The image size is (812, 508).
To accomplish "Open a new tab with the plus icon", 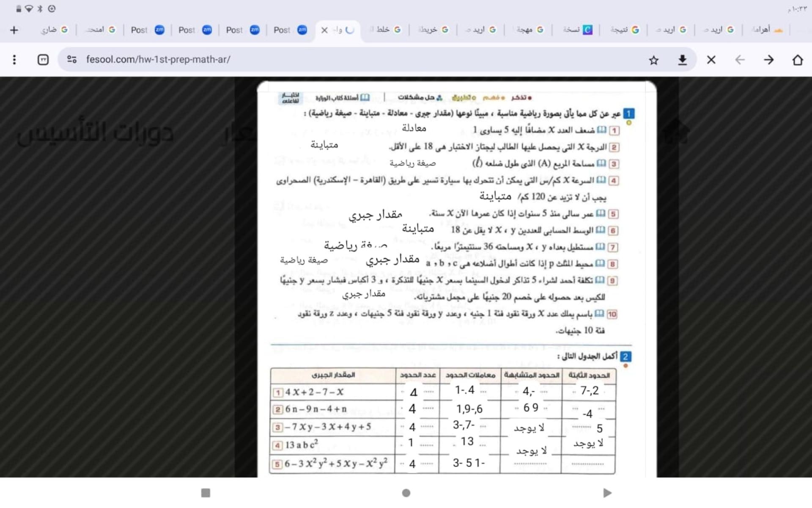I will pyautogui.click(x=14, y=30).
